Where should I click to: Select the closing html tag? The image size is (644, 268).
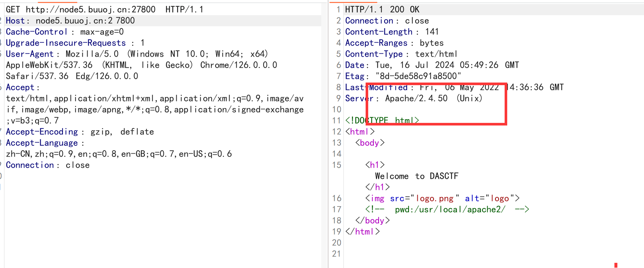point(363,232)
